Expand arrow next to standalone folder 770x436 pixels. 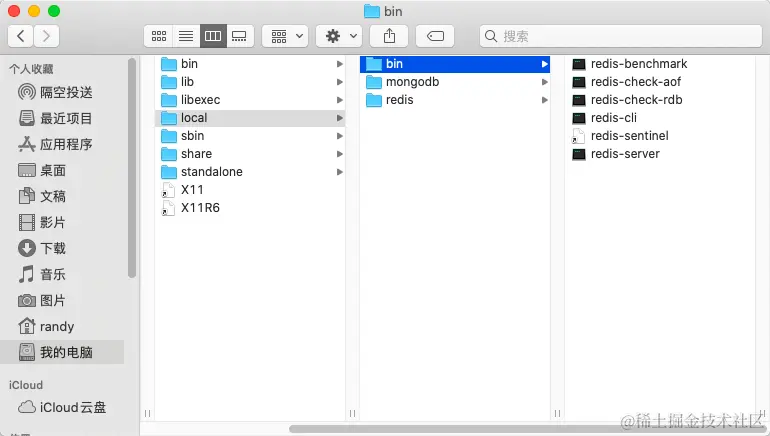(339, 172)
